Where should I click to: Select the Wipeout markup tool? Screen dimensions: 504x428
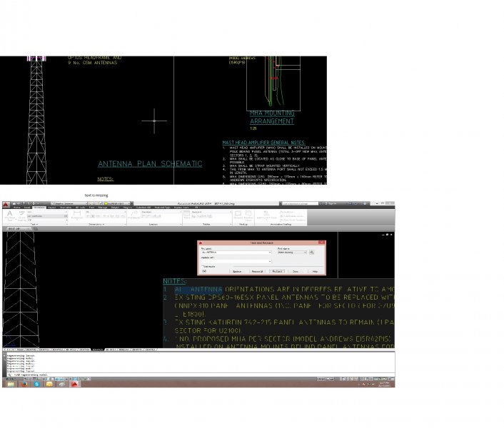coord(238,215)
